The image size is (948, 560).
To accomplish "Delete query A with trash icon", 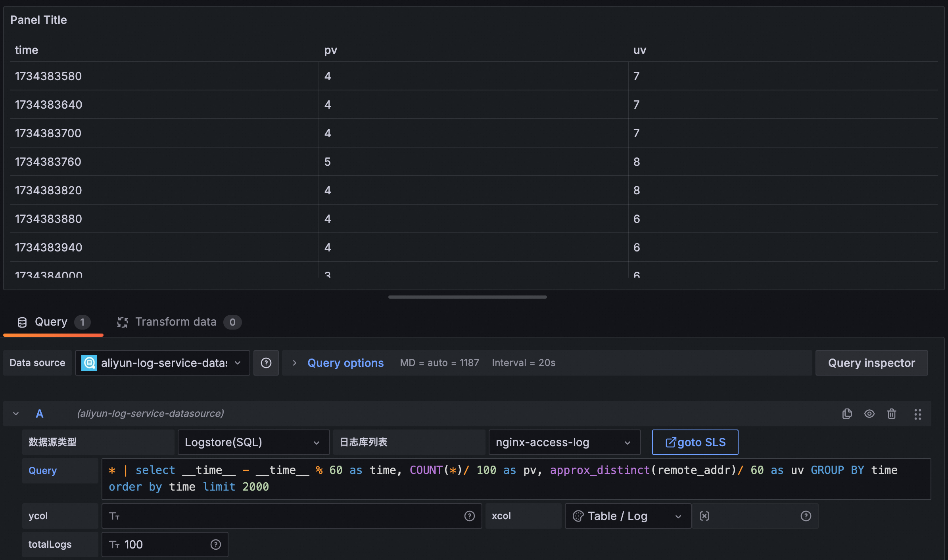I will click(x=891, y=414).
